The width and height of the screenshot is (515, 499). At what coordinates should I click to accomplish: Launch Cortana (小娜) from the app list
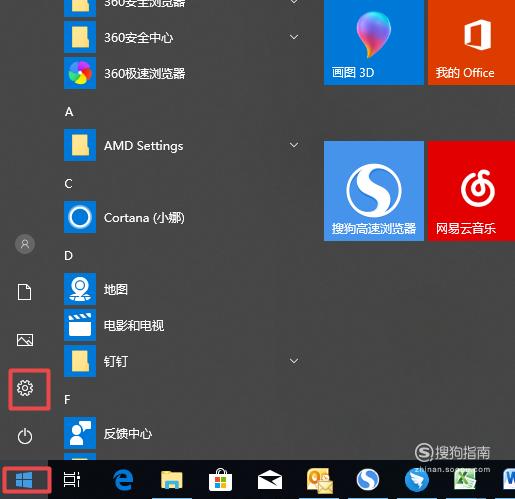pyautogui.click(x=184, y=217)
